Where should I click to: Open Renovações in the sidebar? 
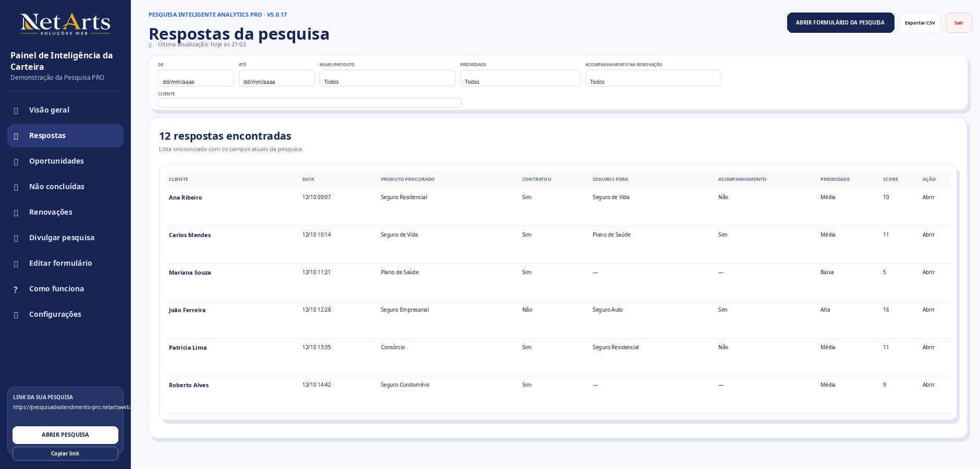(x=65, y=212)
